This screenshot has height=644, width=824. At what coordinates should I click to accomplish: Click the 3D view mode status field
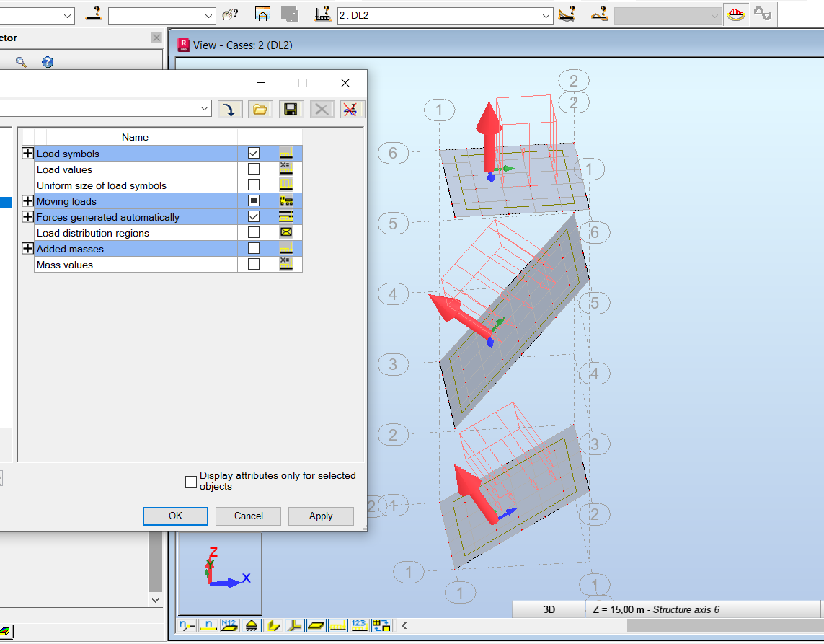pyautogui.click(x=549, y=609)
